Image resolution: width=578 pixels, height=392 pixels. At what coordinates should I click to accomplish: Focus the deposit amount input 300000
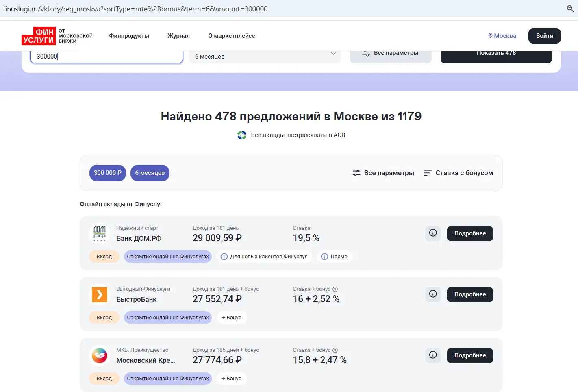click(x=106, y=57)
